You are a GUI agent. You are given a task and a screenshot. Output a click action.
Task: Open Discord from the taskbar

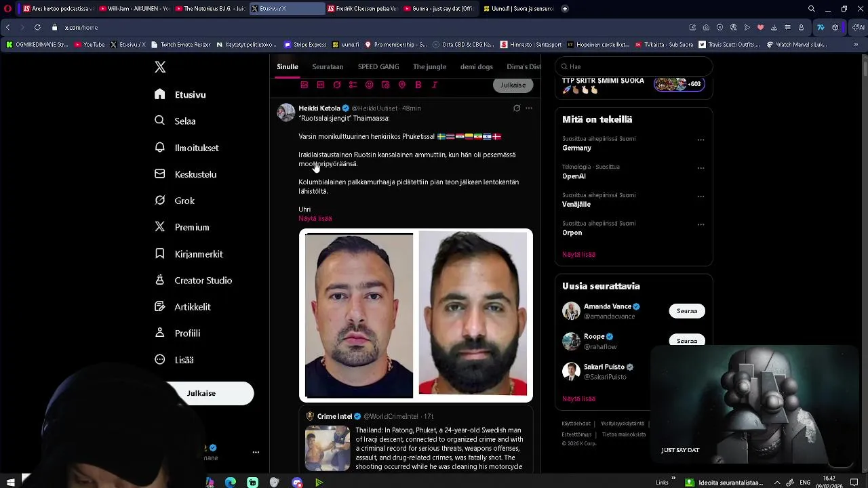pos(297,483)
